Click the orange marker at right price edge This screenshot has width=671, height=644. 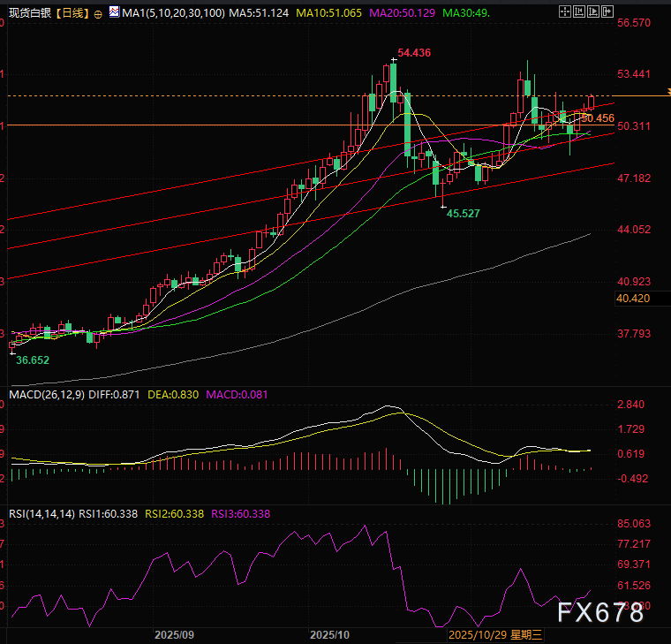667,94
